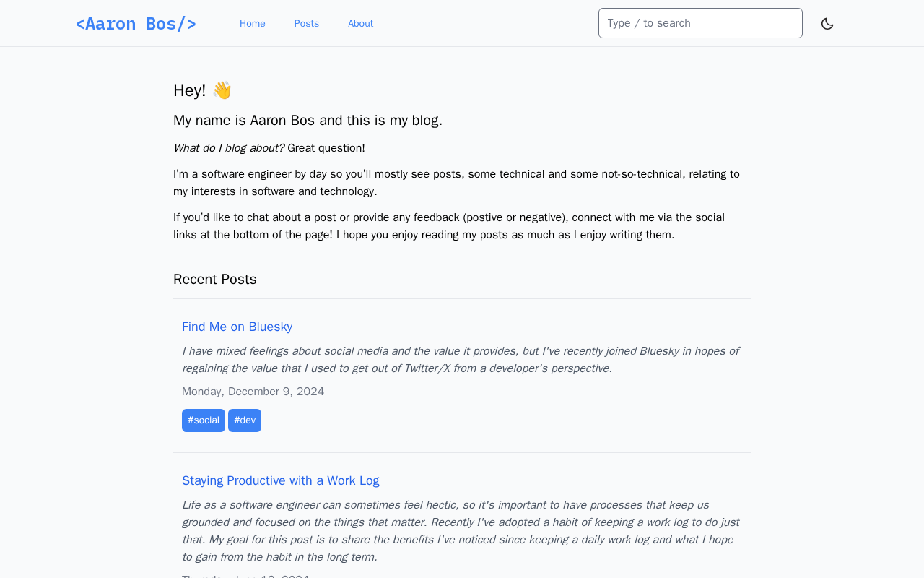Open the <Aaron Bos/> site logo

(x=136, y=24)
